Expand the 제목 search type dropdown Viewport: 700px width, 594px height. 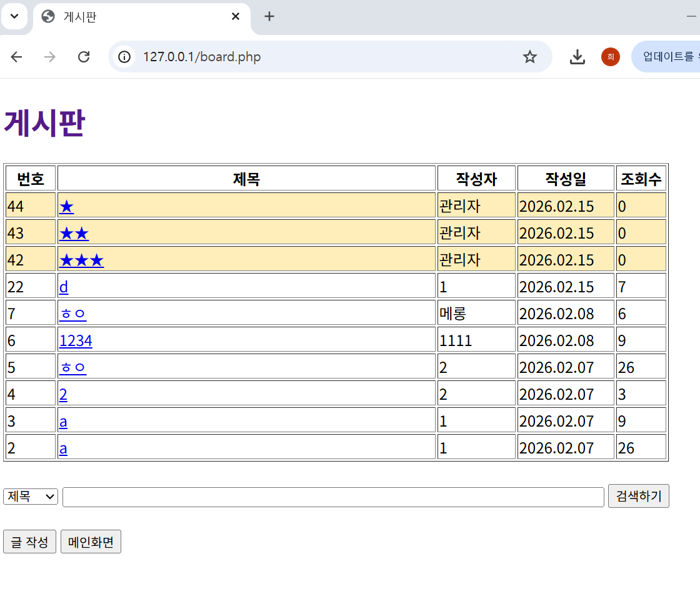(x=31, y=497)
